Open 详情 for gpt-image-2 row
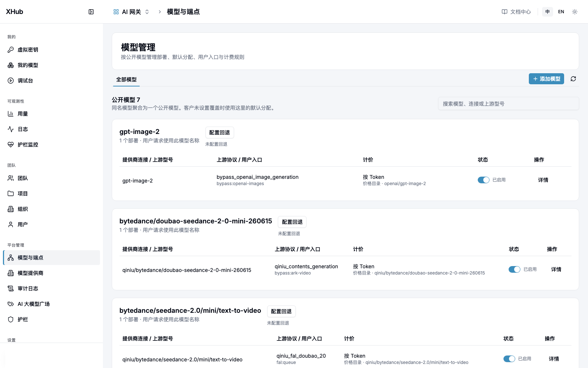 pyautogui.click(x=543, y=180)
